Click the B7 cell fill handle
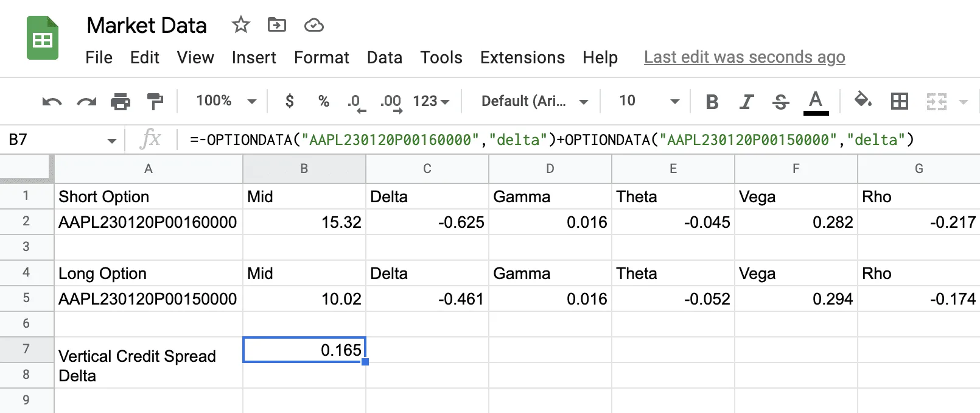Screen dimensions: 980x413 pyautogui.click(x=365, y=362)
